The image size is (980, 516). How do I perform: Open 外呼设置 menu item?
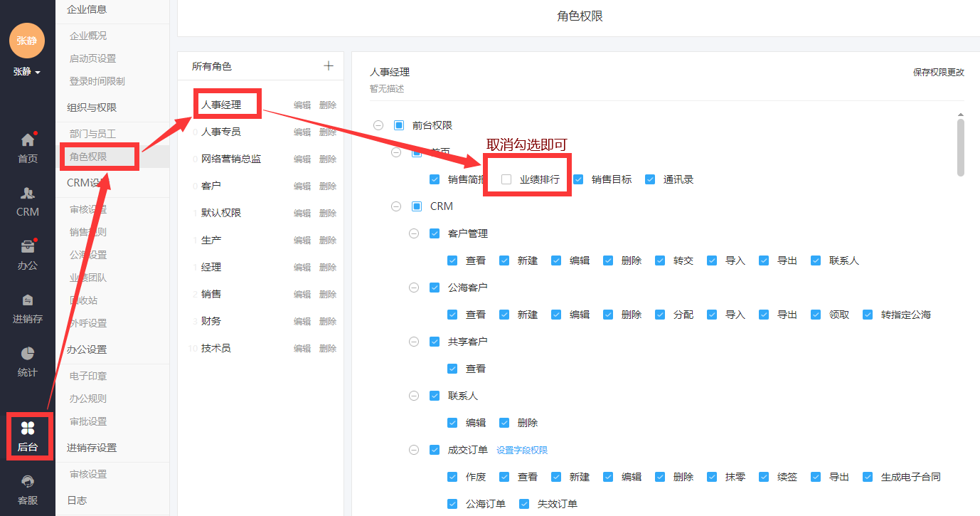[88, 323]
